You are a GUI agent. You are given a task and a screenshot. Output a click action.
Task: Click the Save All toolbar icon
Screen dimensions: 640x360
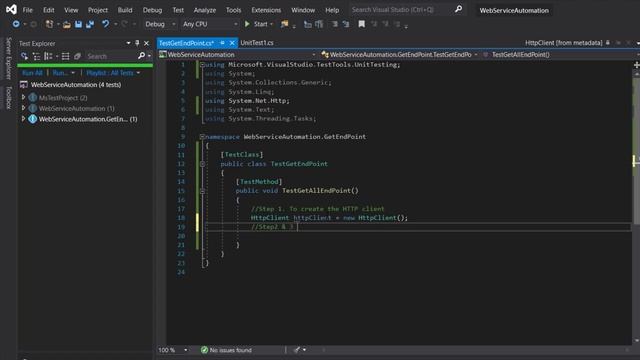[90, 24]
